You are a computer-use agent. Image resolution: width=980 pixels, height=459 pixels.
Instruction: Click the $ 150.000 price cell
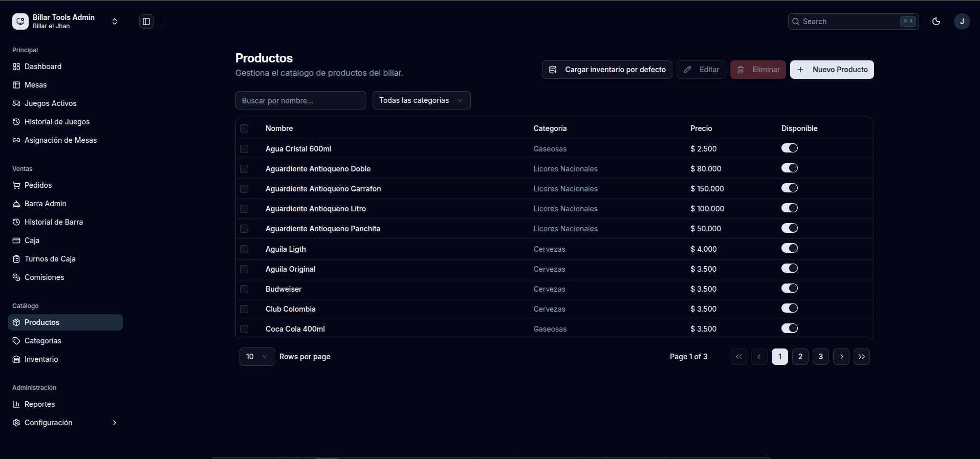tap(707, 189)
